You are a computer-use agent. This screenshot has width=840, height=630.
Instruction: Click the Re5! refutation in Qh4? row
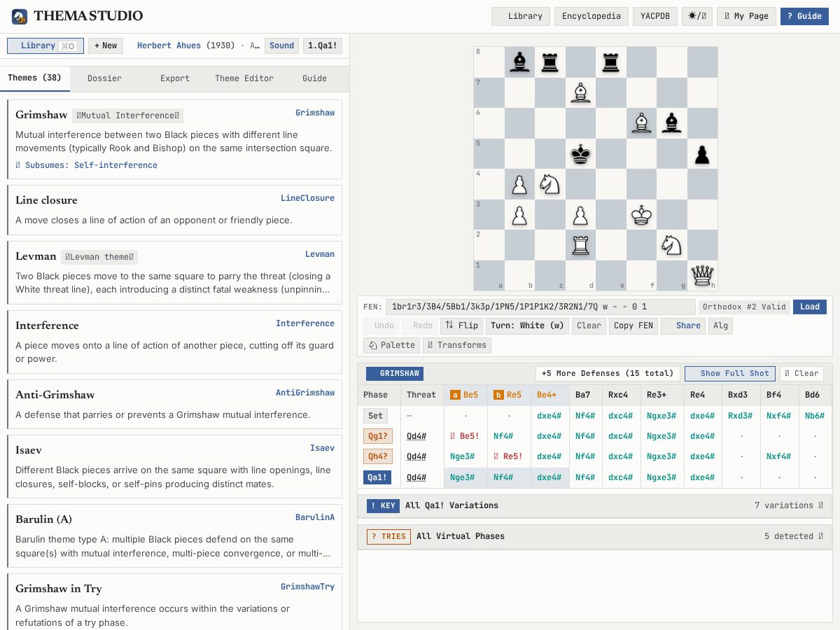coord(508,456)
